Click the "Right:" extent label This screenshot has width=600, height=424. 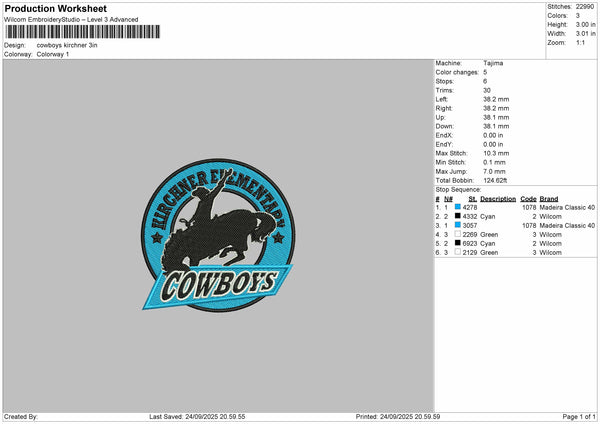[x=444, y=108]
